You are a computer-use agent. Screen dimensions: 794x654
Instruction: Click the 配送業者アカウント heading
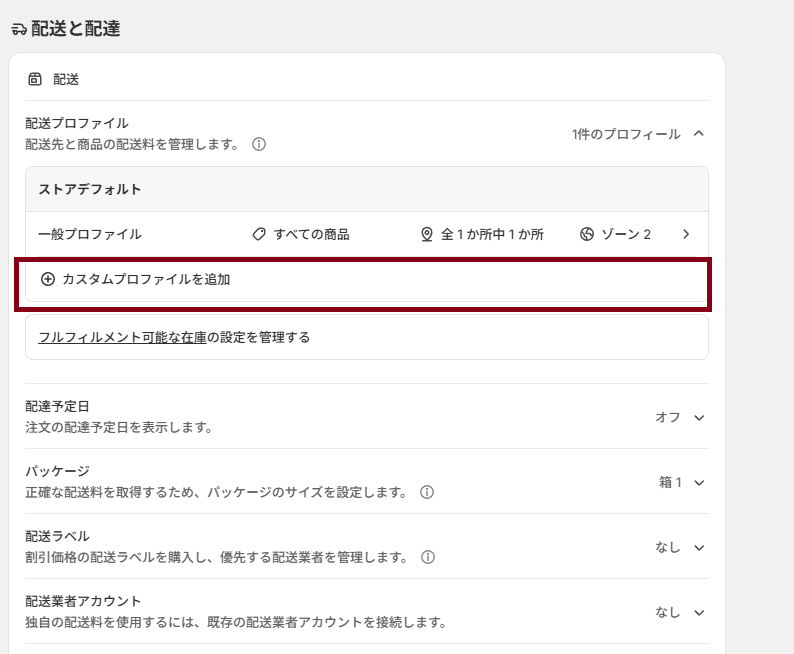[x=83, y=601]
